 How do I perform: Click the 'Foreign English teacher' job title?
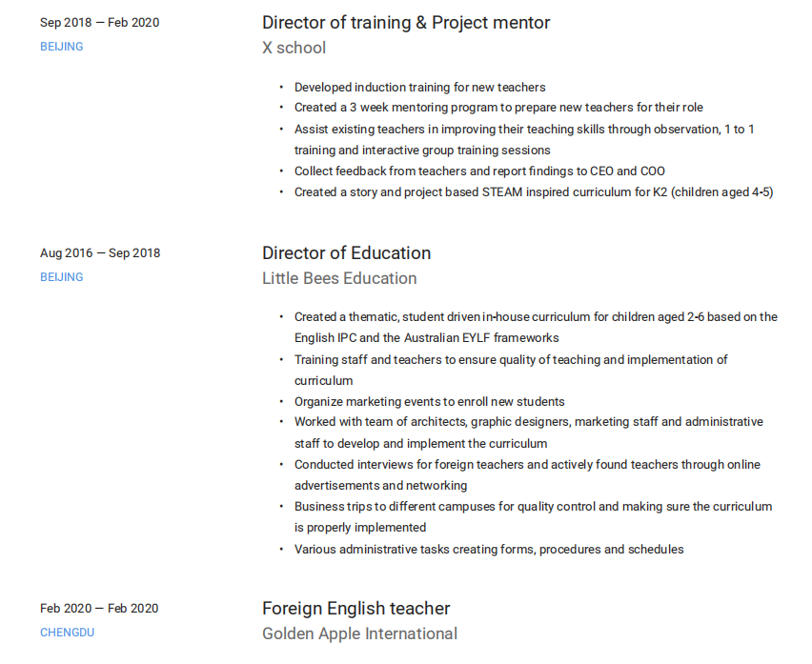tap(355, 609)
